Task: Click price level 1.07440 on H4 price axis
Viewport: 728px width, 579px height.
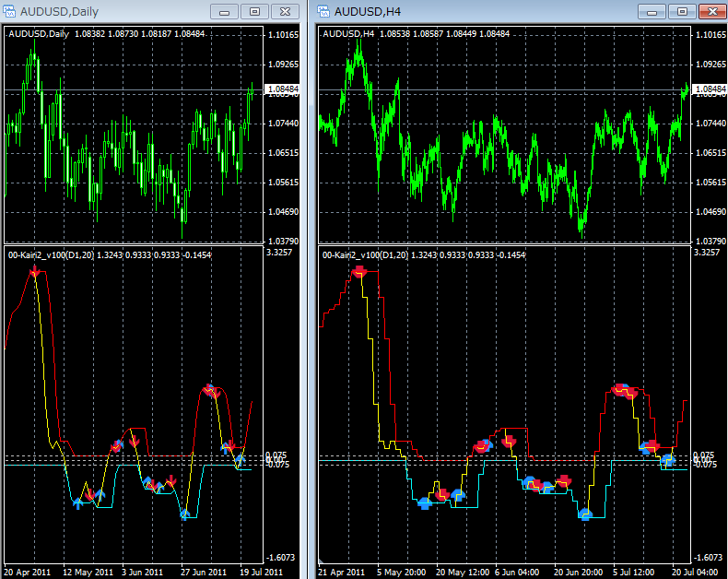Action: (710, 124)
